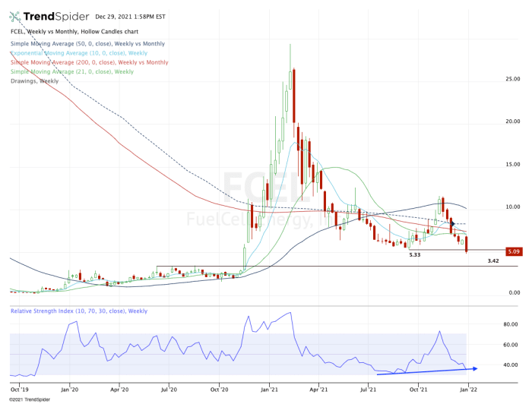The image size is (532, 404).
Task: Click the latest red weekly candle near 5.09
Action: point(467,244)
